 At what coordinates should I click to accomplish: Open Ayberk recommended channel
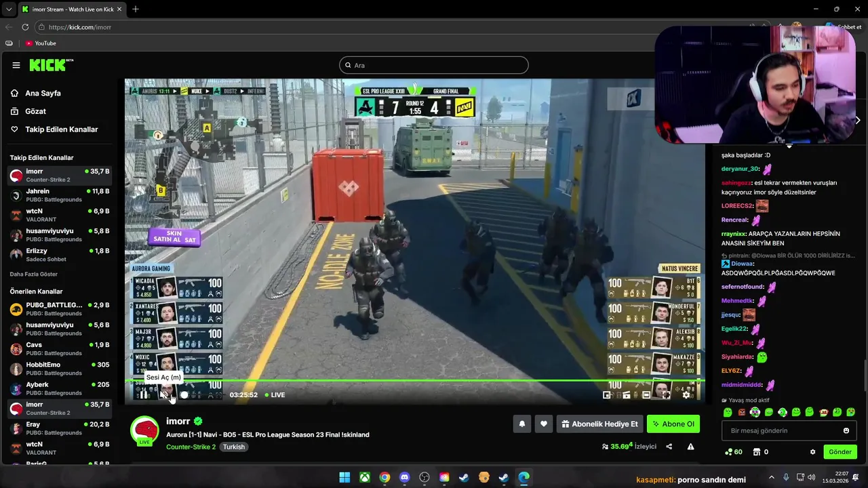coord(60,388)
